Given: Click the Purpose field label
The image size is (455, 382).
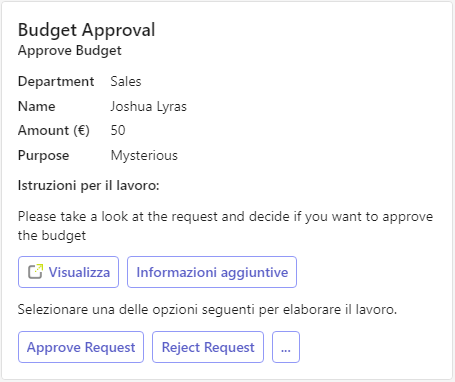Looking at the screenshot, I should 44,156.
